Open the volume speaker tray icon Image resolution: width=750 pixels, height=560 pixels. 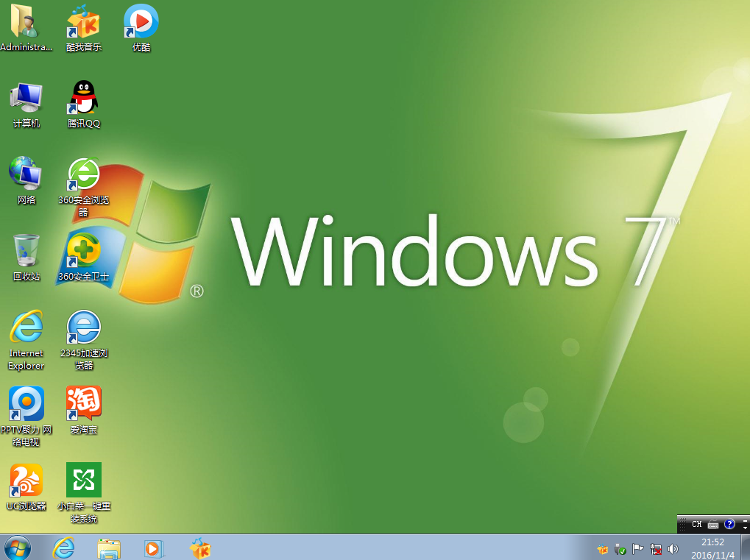click(x=673, y=550)
